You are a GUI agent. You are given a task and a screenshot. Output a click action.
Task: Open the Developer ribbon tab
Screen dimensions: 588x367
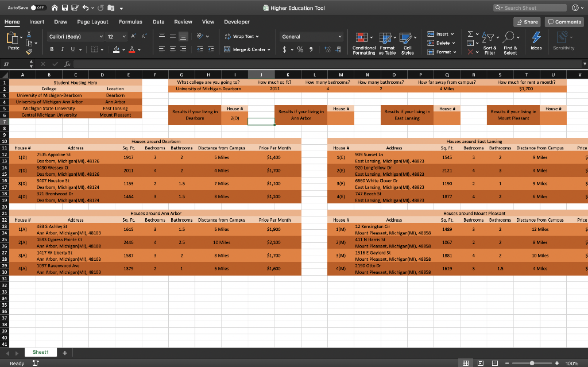(x=237, y=22)
